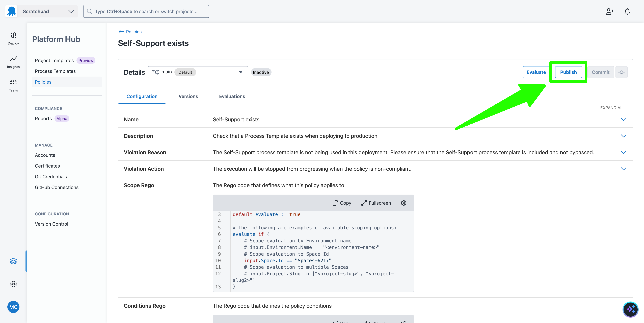644x323 pixels.
Task: Select Policies in the sidebar
Action: [x=67, y=82]
